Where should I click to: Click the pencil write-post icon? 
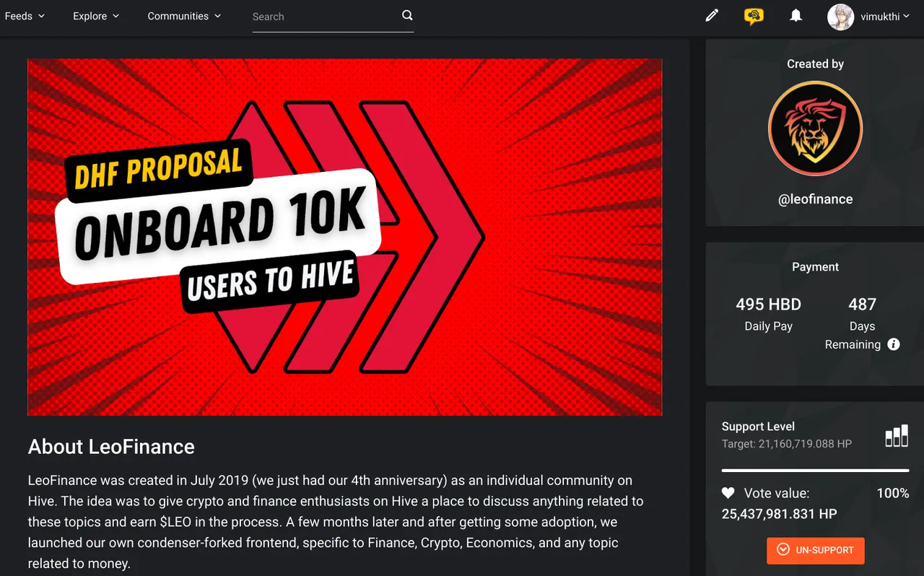pos(712,15)
